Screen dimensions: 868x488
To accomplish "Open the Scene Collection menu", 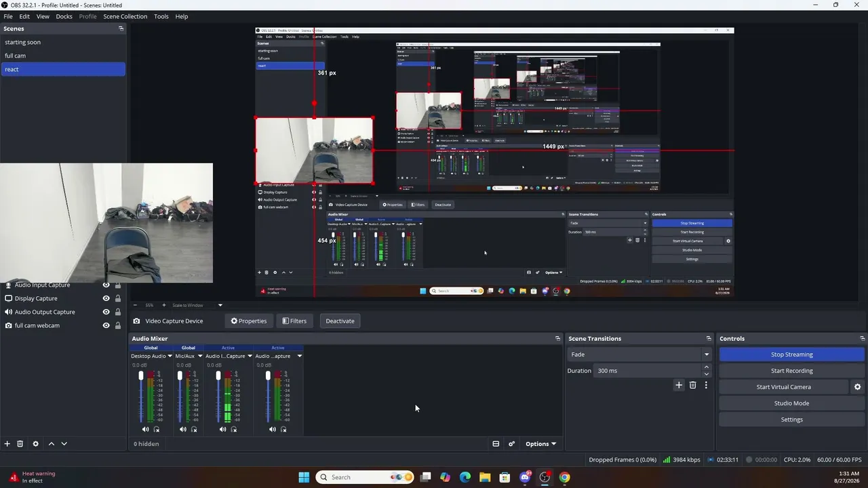I will point(125,16).
